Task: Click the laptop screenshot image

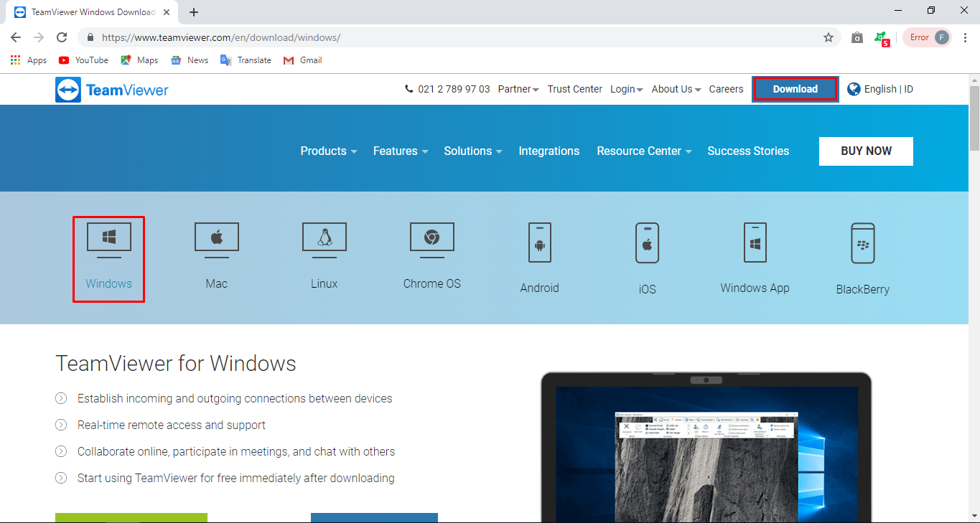Action: pyautogui.click(x=706, y=446)
